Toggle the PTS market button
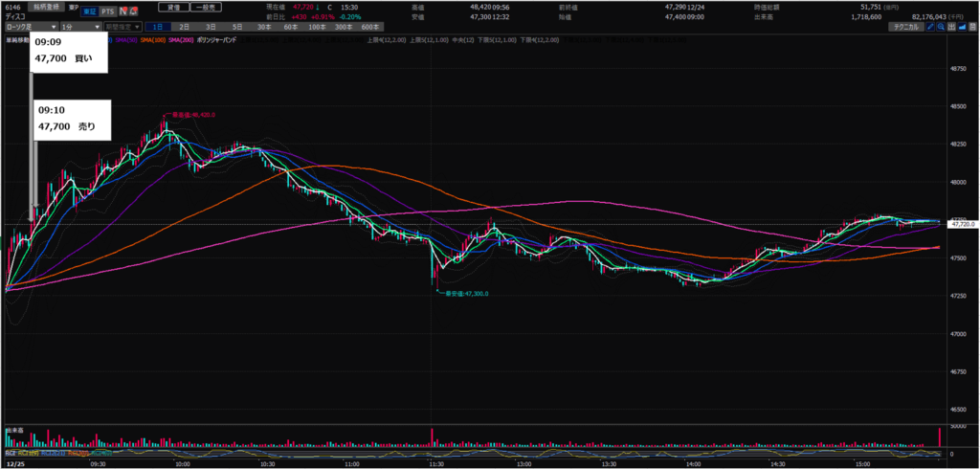 [x=107, y=12]
